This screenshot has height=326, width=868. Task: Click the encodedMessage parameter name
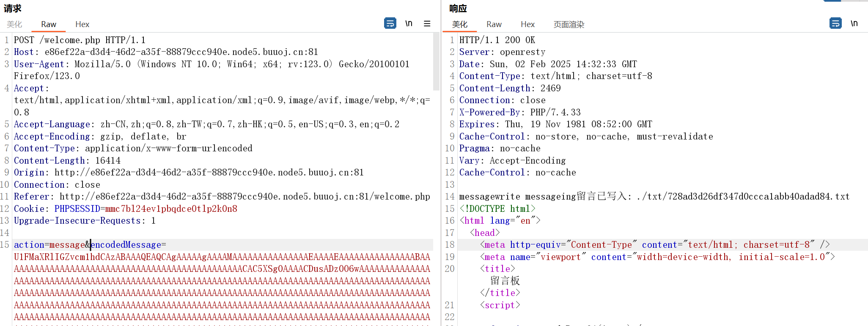click(126, 245)
